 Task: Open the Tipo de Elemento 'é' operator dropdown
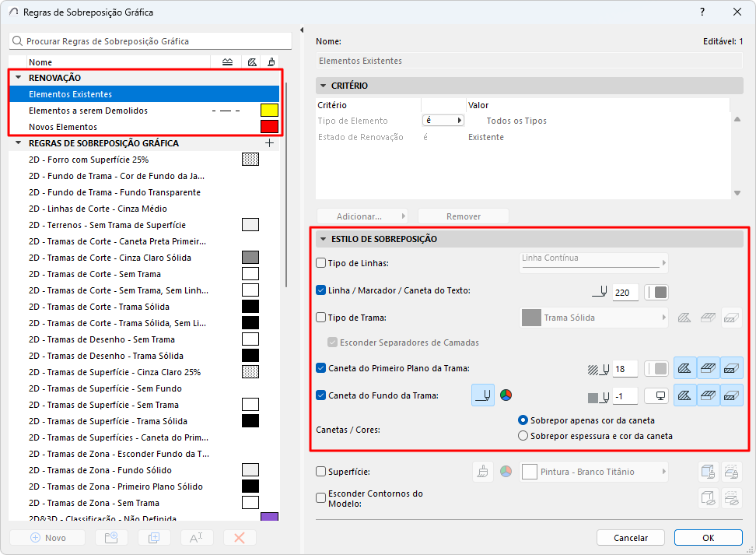pos(443,121)
